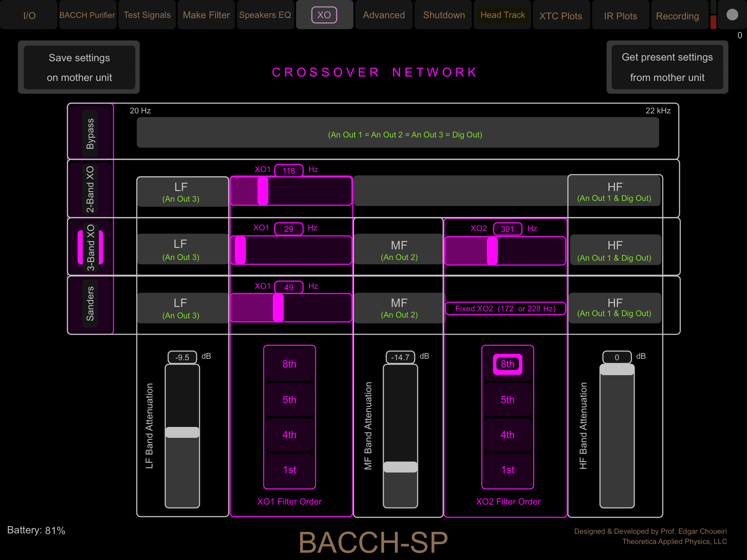Screen dimensions: 747x560
Task: Click the 3-Band XO1 frequency slider
Action: pyautogui.click(x=291, y=250)
